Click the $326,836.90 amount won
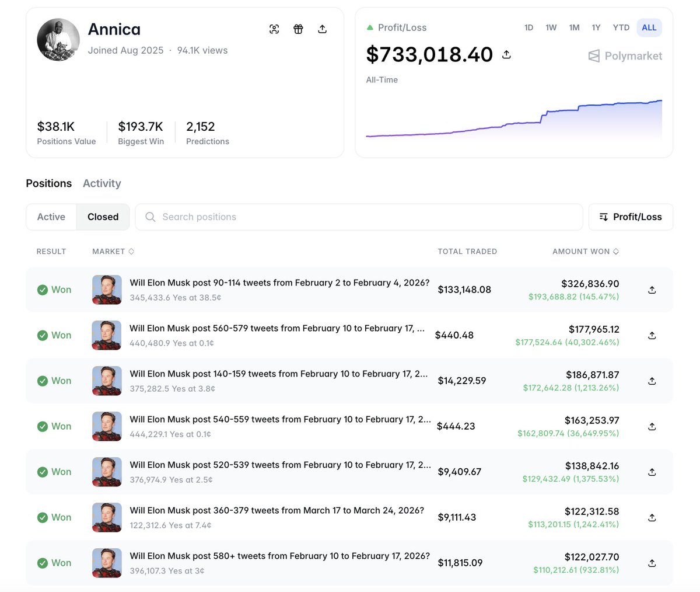700x592 pixels. [590, 284]
